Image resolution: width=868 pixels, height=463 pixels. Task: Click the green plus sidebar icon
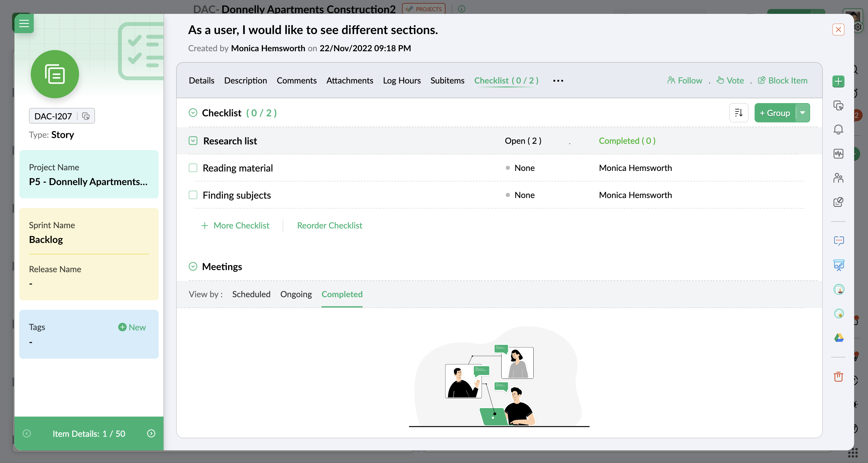[838, 81]
